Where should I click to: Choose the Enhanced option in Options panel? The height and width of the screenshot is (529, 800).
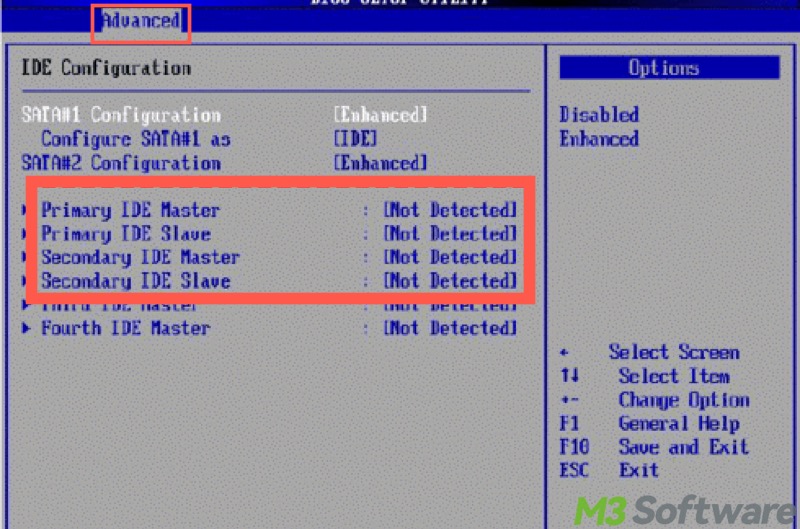coord(599,139)
